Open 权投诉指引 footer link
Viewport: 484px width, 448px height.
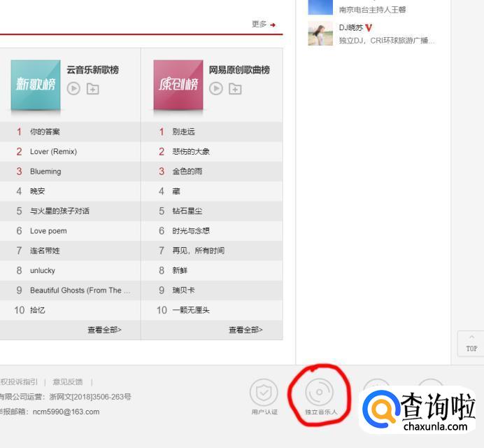[19, 382]
